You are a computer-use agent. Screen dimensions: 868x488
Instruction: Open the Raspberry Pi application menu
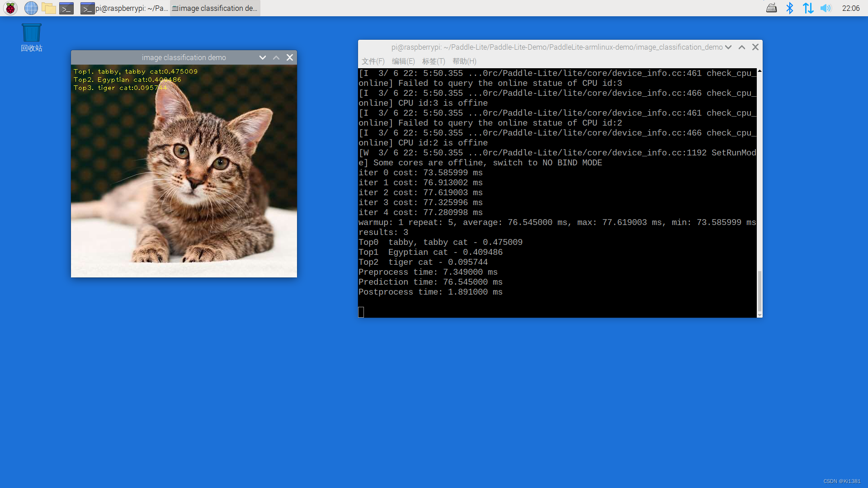pyautogui.click(x=10, y=8)
